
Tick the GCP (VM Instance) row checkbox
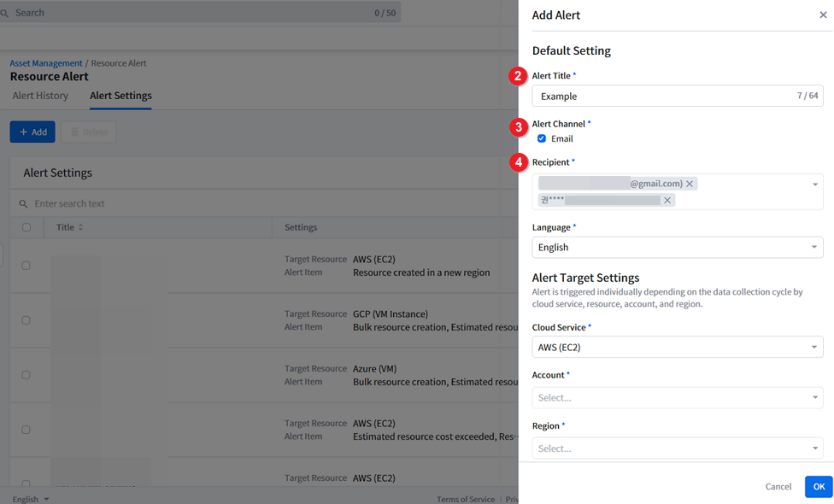click(x=26, y=320)
